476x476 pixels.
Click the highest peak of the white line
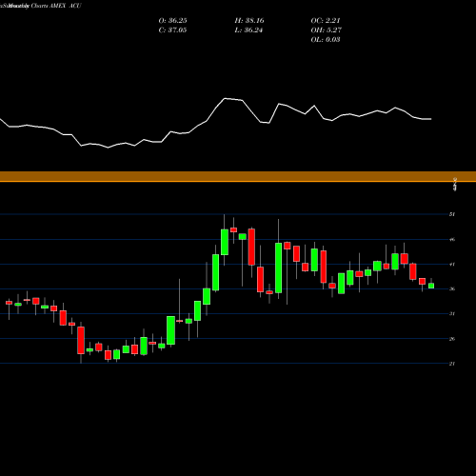tap(225, 99)
